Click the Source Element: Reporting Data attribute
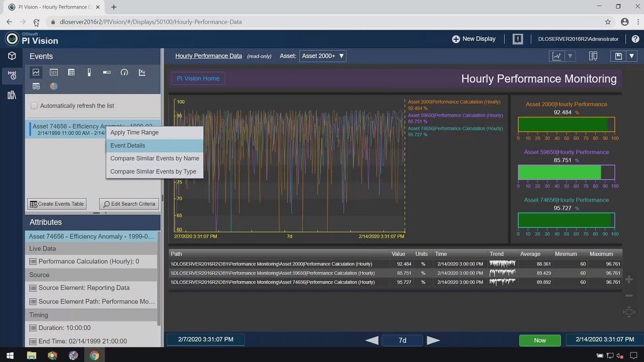This screenshot has width=644, height=362. 91,288
